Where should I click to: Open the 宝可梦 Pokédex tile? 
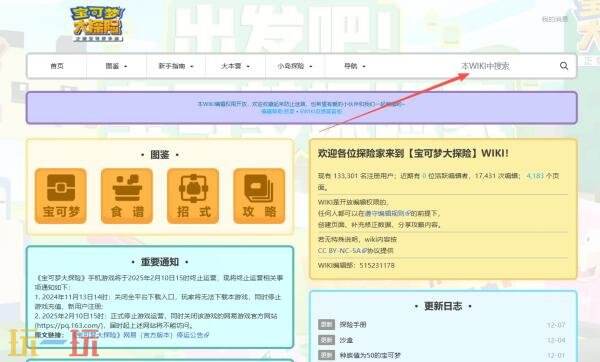tap(60, 196)
